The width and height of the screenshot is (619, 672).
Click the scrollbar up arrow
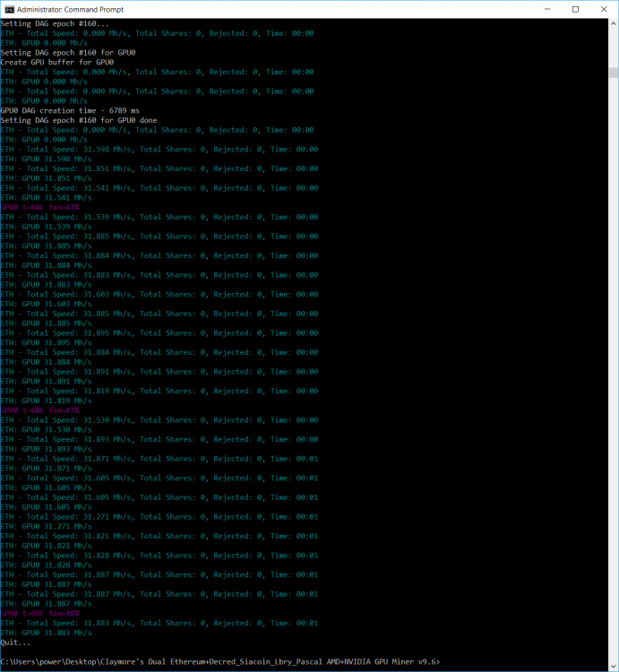613,23
